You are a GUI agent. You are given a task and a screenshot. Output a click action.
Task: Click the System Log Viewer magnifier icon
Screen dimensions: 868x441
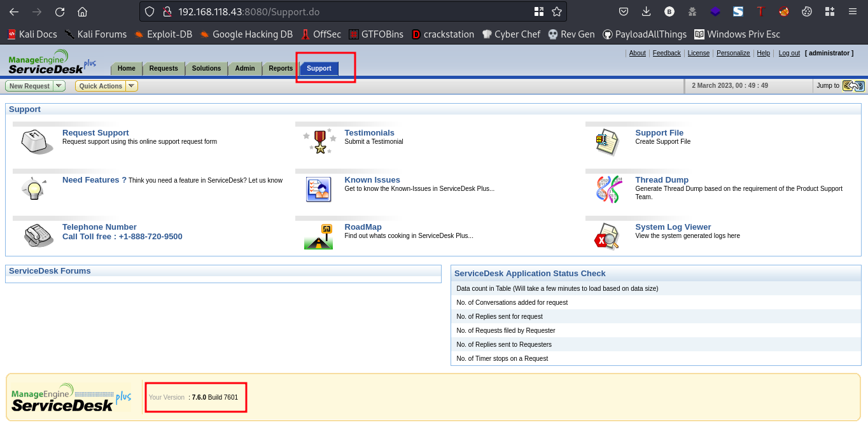point(607,236)
